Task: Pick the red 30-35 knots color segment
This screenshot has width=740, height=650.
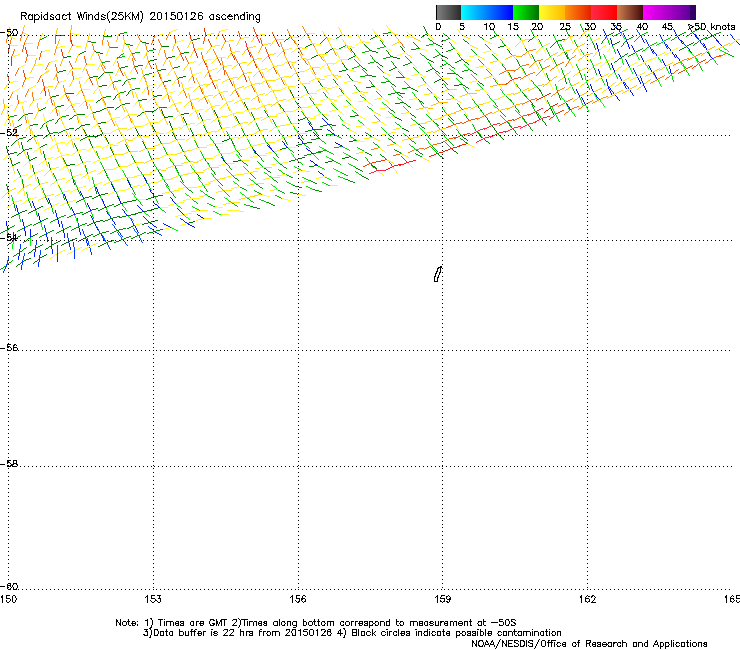Action: (604, 12)
